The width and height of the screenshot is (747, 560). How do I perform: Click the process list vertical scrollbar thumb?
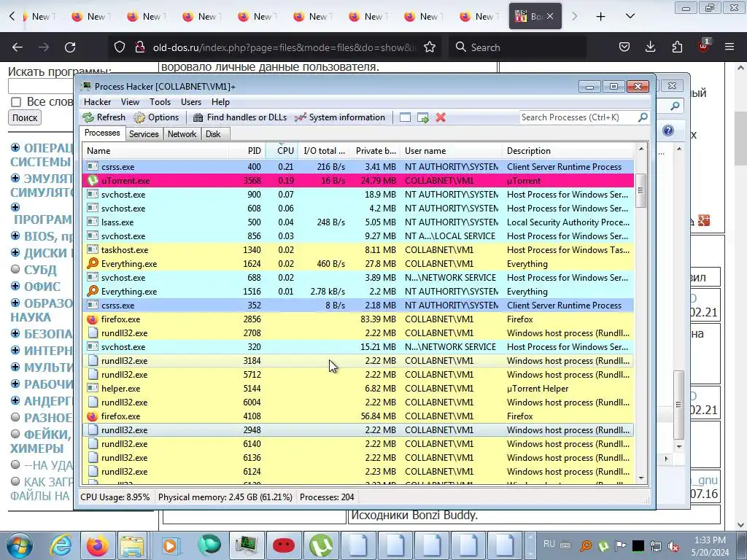point(640,190)
